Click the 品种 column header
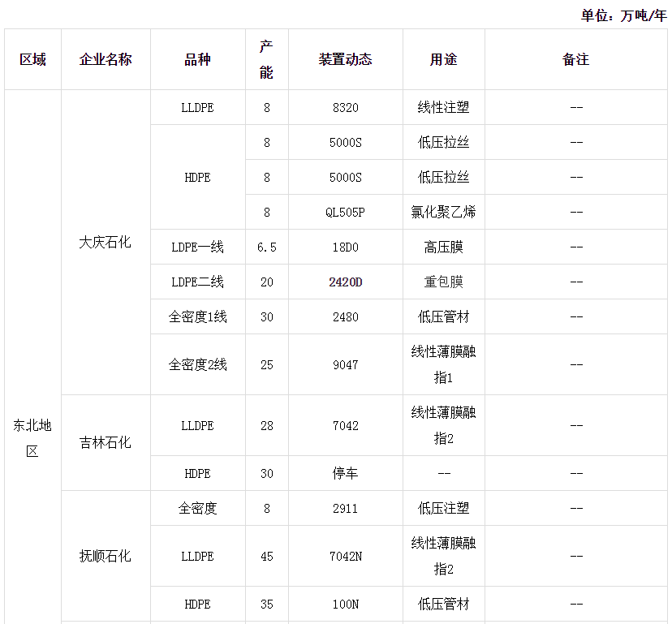The height and width of the screenshot is (624, 672). (197, 59)
